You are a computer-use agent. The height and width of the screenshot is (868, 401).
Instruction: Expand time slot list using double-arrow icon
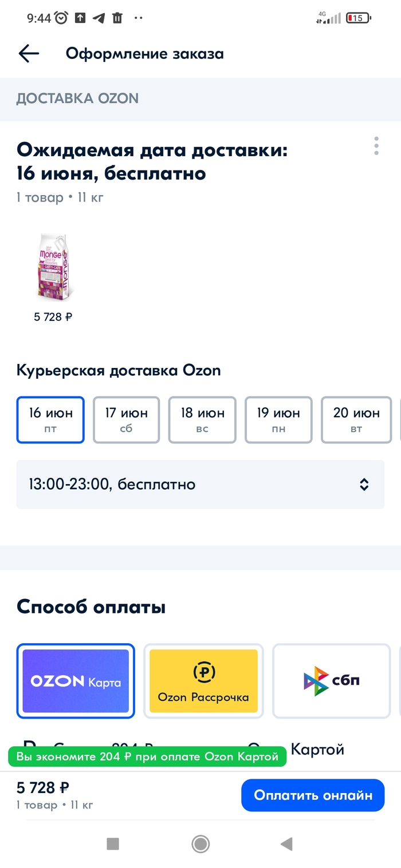pos(364,485)
